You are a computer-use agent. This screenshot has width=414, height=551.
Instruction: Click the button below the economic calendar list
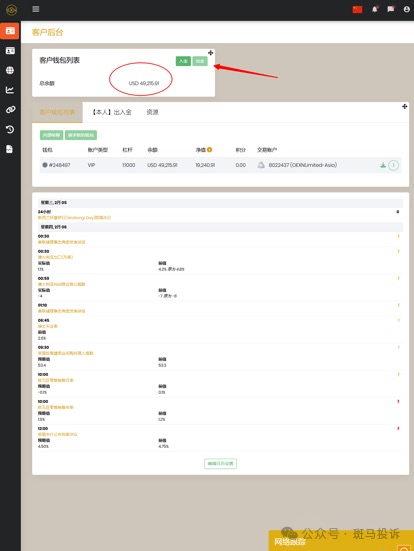tap(220, 464)
